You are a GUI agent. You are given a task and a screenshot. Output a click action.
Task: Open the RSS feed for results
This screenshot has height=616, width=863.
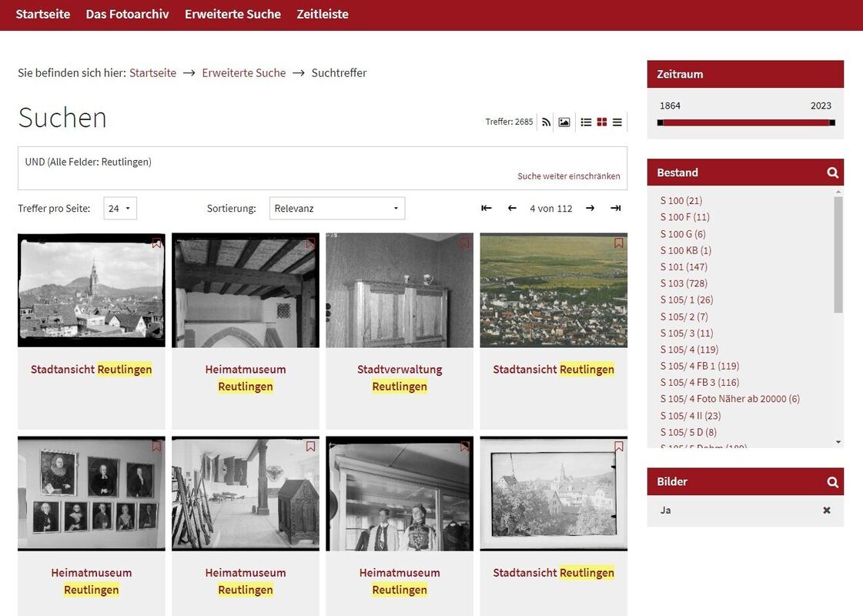(546, 122)
